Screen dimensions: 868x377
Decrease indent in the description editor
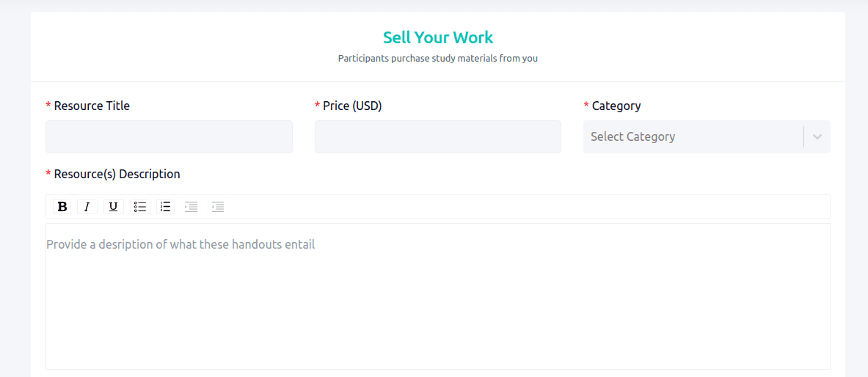(x=218, y=207)
